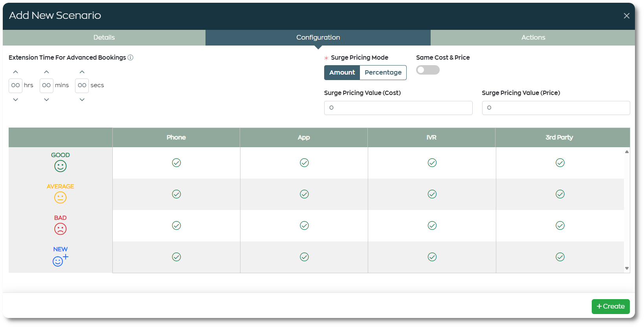Toggle the AVERAGE row Phone checkmark
This screenshot has width=644, height=327.
[176, 194]
